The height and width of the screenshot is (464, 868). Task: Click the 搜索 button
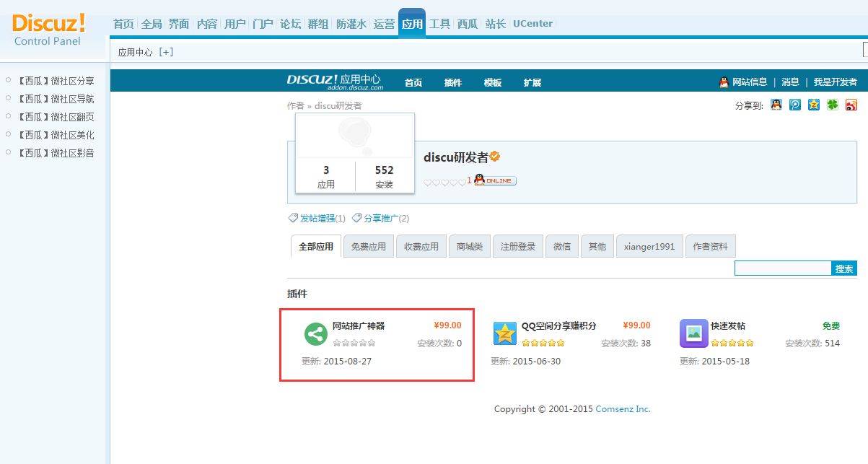click(844, 268)
